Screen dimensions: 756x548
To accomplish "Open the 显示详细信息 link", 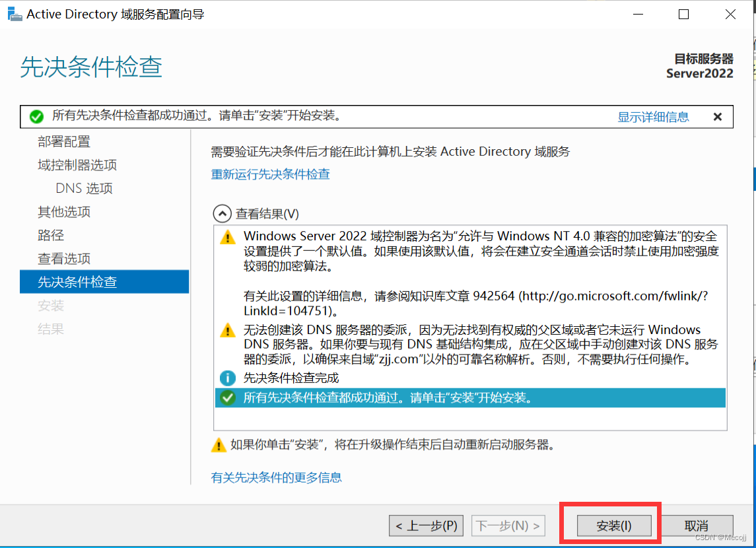I will [x=653, y=117].
